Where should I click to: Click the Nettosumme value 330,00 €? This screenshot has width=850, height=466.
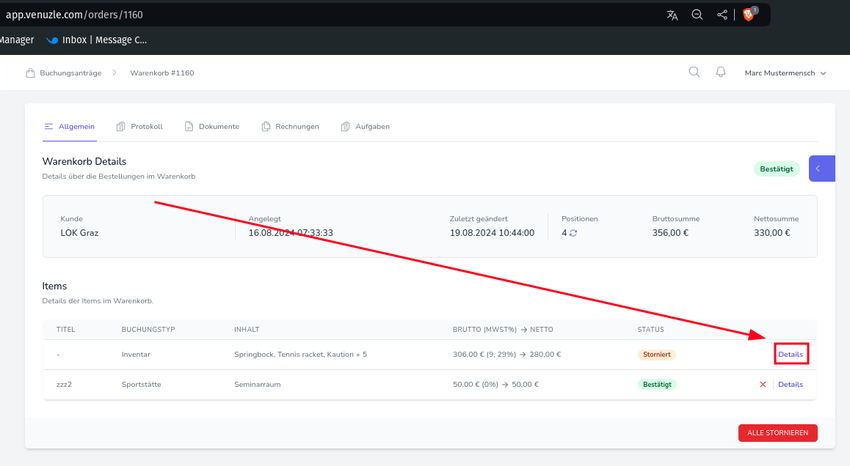point(772,233)
